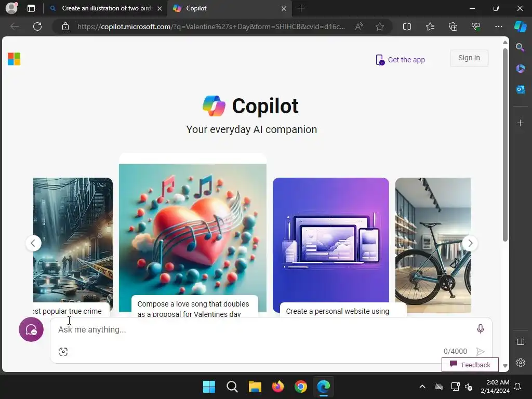Open clock showing 2:02 AM

(495, 387)
